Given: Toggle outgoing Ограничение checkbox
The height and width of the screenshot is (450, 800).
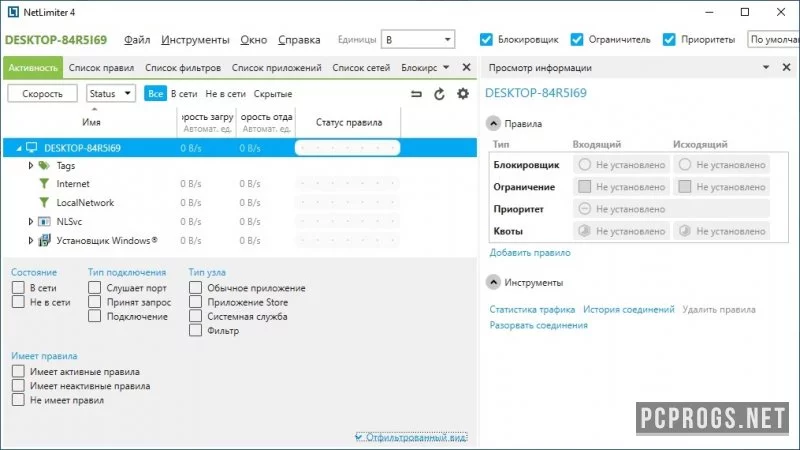Looking at the screenshot, I should tap(685, 187).
